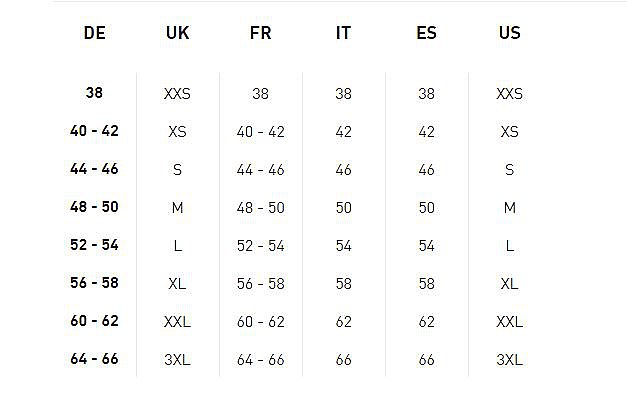Select DE size 38 in first row
This screenshot has height=393, width=627.
tap(94, 93)
